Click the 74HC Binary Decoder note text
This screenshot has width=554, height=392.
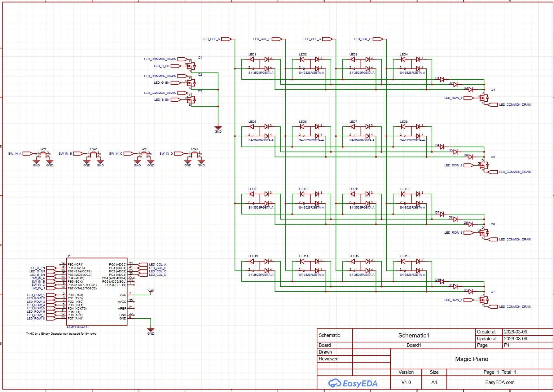(x=61, y=334)
